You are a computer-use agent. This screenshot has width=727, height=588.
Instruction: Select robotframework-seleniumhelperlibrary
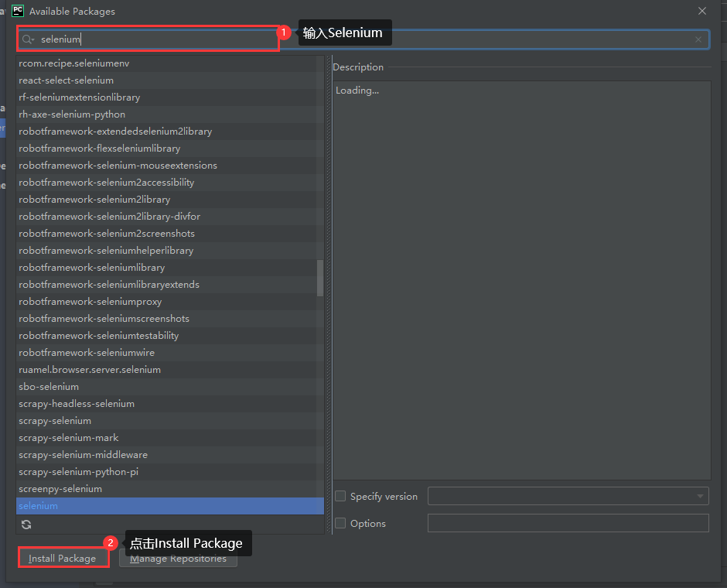pyautogui.click(x=169, y=251)
